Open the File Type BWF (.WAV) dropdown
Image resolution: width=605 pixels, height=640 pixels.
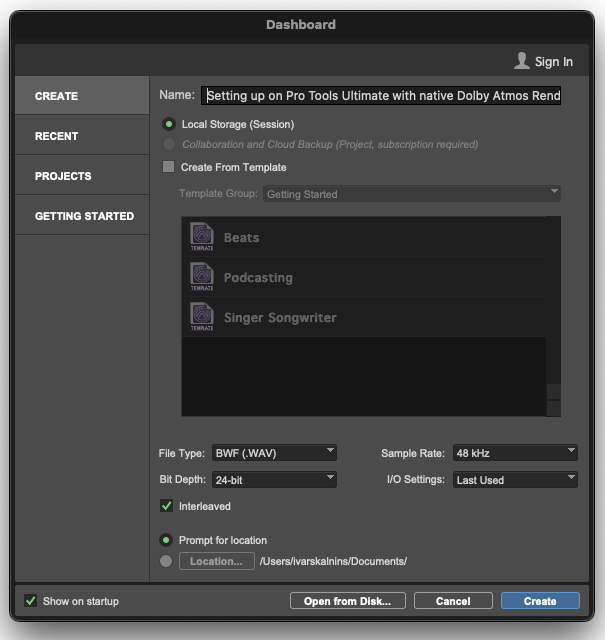(274, 453)
